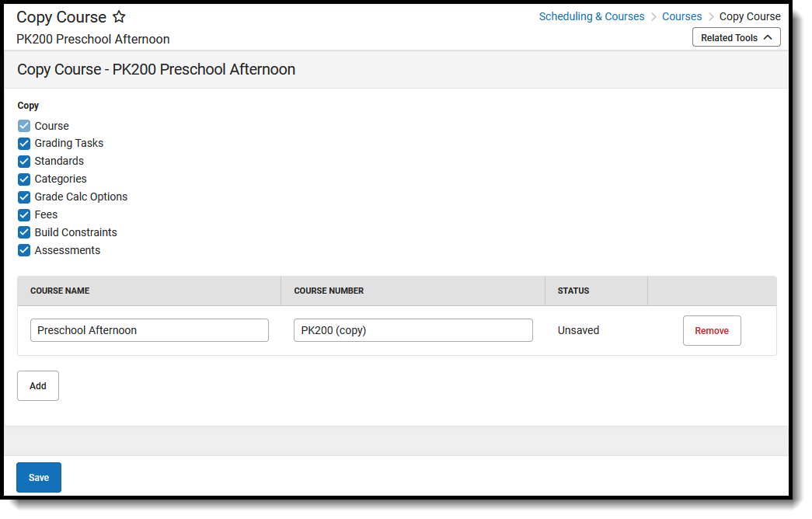Uncheck the Assessments checkbox
Viewport: 812px width, 519px height.
pos(24,251)
